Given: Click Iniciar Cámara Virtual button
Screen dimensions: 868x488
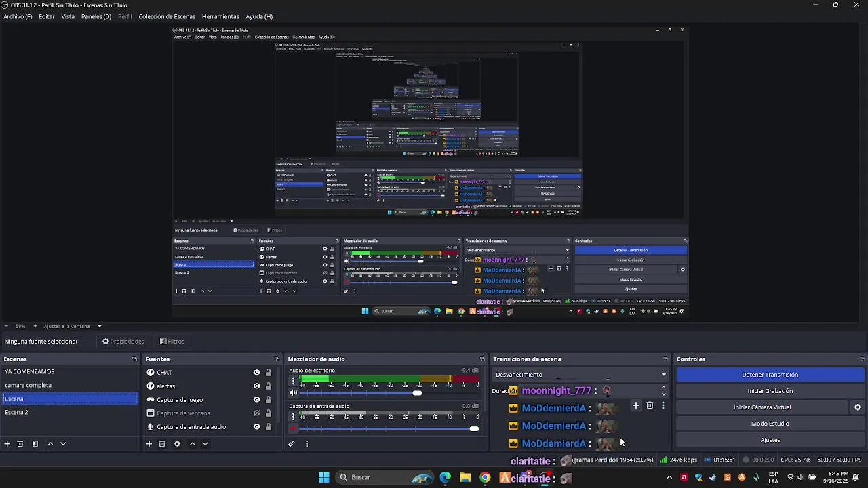Looking at the screenshot, I should (762, 407).
